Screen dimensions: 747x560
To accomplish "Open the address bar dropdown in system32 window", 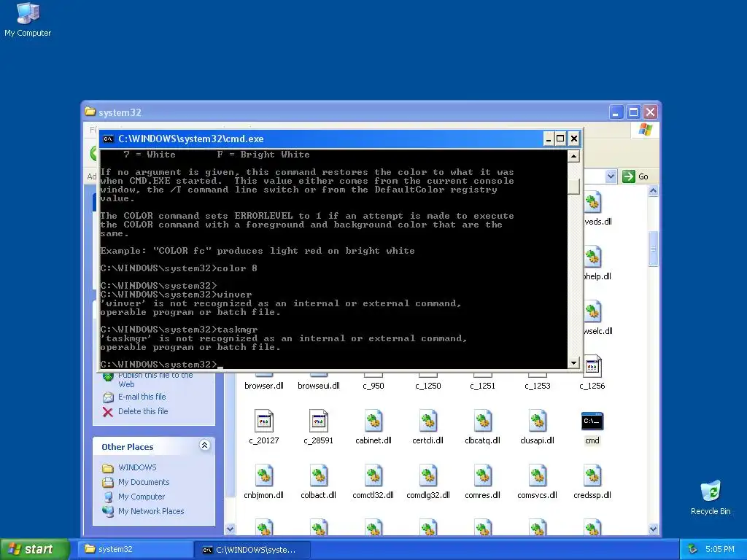I will (x=611, y=176).
